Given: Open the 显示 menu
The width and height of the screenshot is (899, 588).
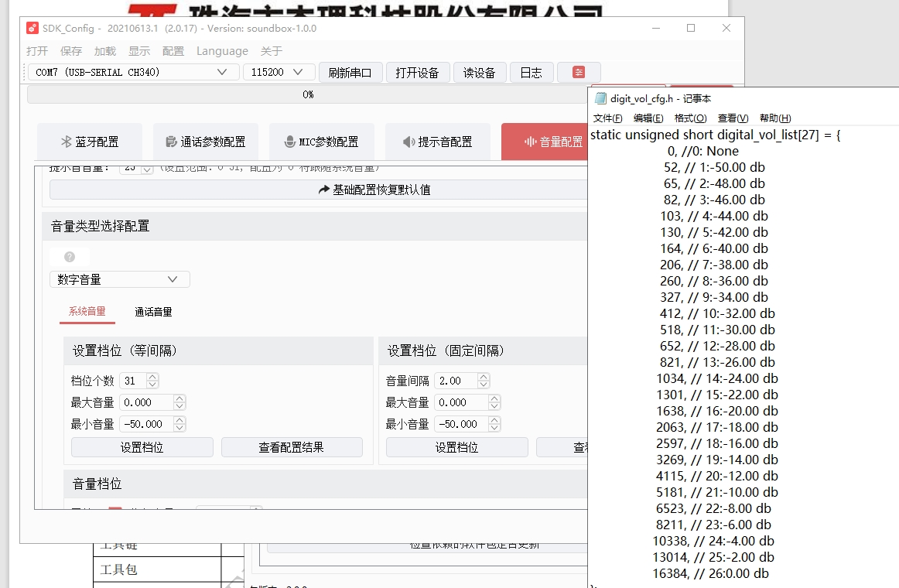Looking at the screenshot, I should (139, 51).
